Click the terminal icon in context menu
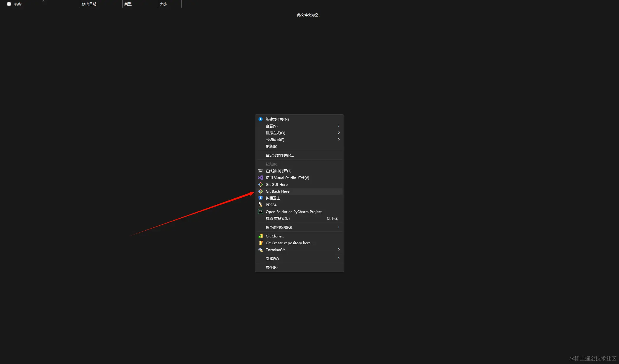Viewport: 619px width, 364px height. pos(261,171)
